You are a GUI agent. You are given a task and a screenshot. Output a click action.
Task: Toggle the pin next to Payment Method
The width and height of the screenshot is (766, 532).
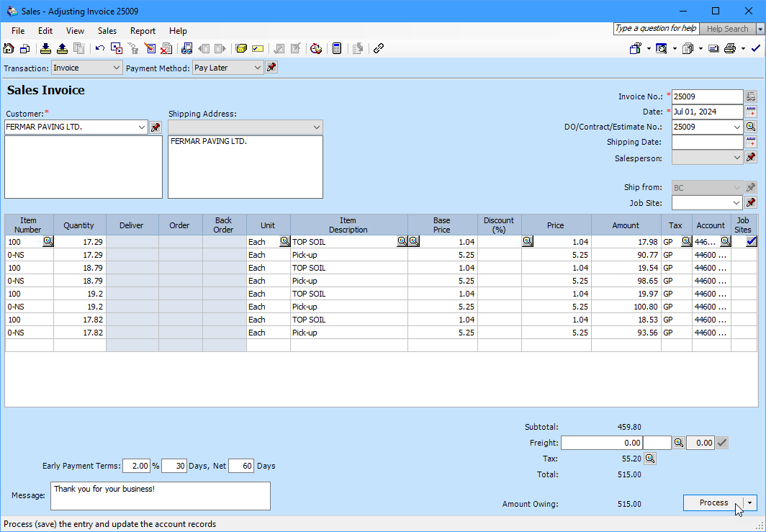(x=271, y=68)
